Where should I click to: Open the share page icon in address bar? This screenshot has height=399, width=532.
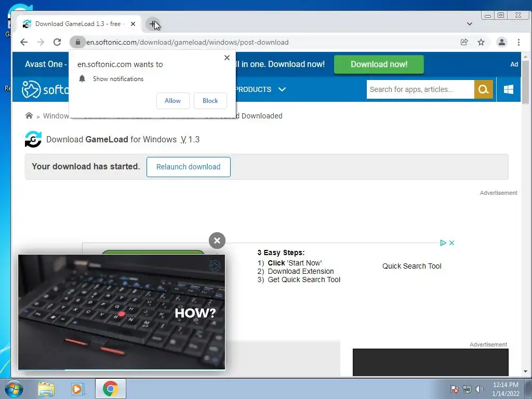tap(464, 42)
